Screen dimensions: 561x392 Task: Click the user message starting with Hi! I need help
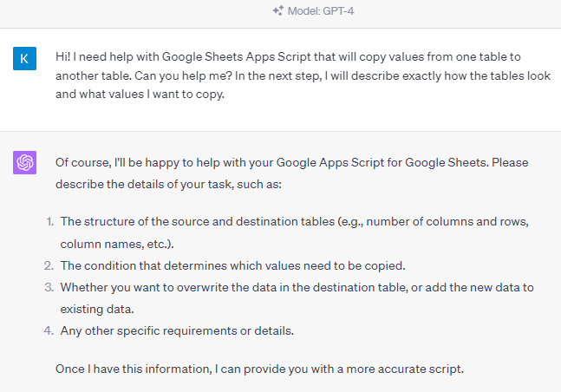pos(303,75)
